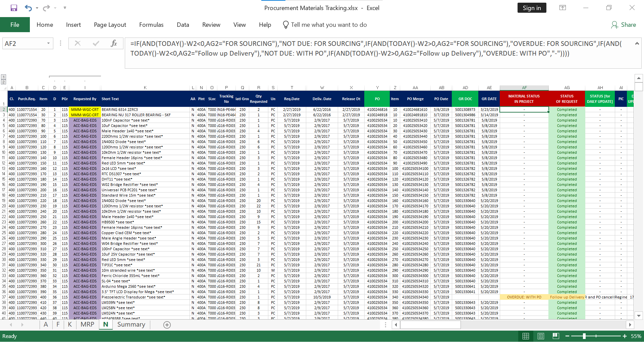Viewport: 644px width, 342px height.
Task: Click the New sheet plus icon
Action: pos(167,325)
